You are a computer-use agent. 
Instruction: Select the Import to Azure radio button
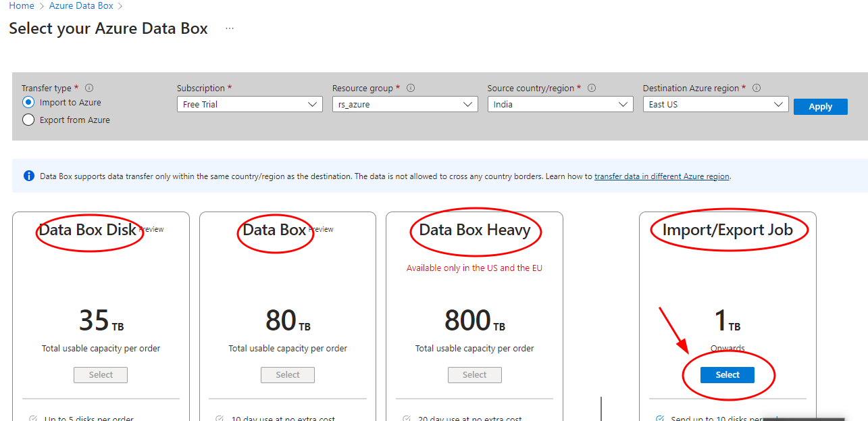click(28, 102)
